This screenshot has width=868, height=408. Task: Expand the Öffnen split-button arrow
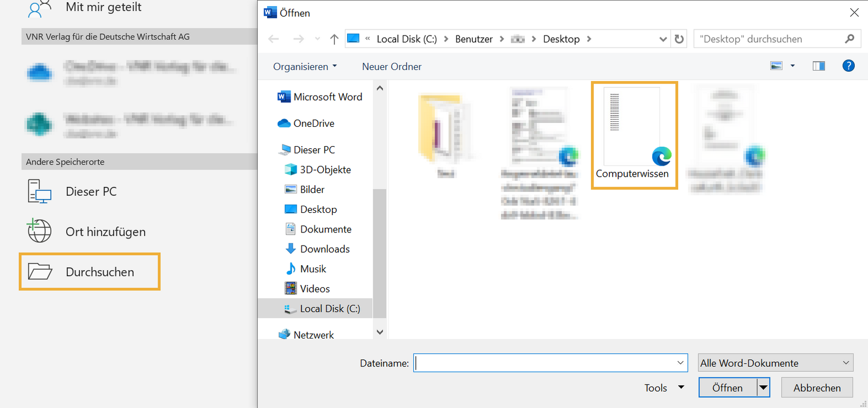pos(763,388)
